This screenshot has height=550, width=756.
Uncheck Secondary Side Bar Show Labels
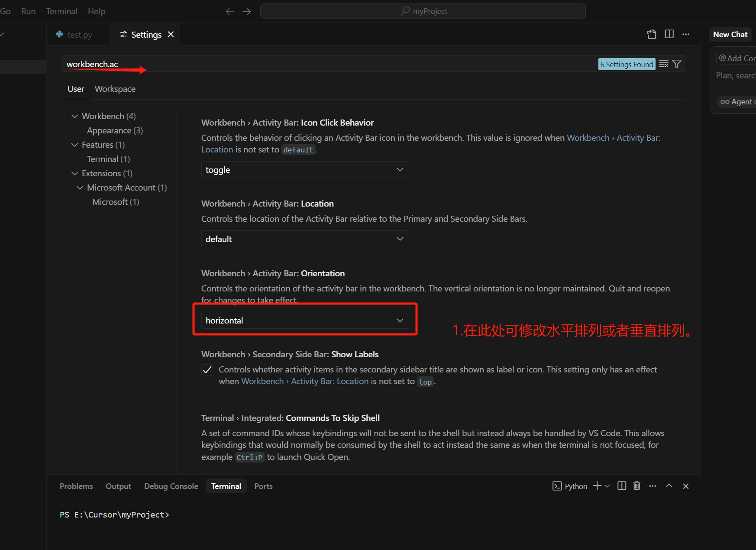tap(207, 369)
